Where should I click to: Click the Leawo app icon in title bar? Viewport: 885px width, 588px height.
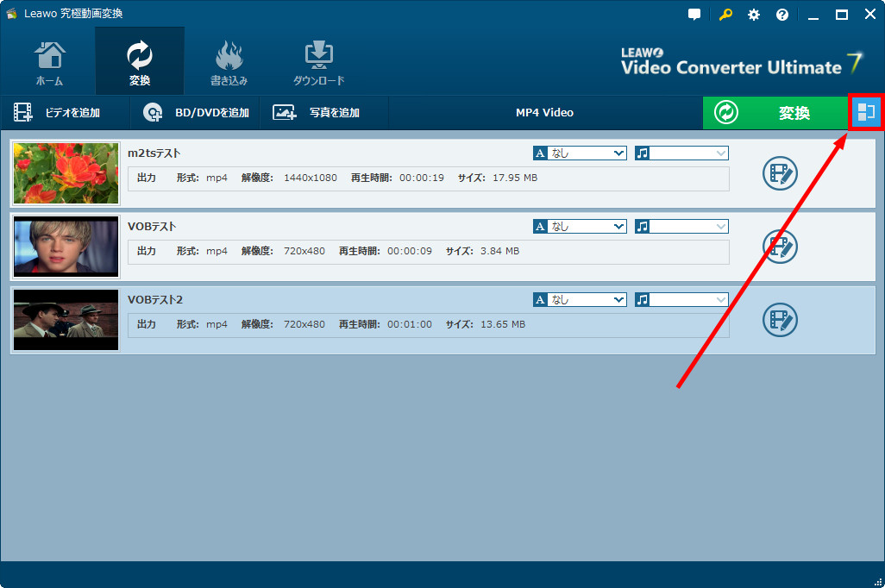point(11,14)
